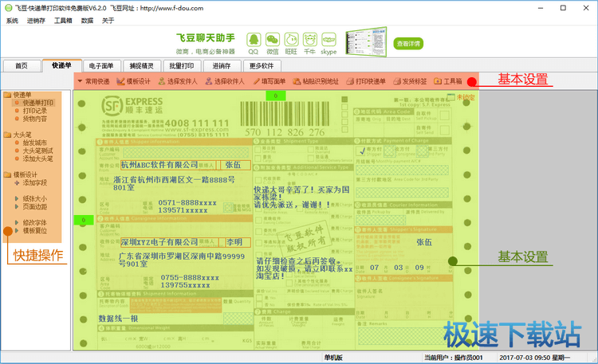Click the green 0 marker above barcode
Image resolution: width=598 pixels, height=364 pixels.
point(276,96)
